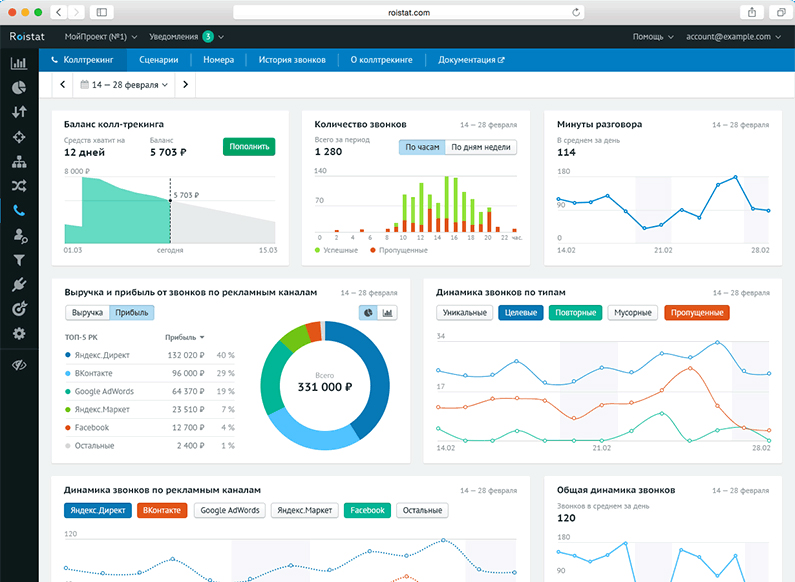Open the settings gear in sidebar

coord(18,333)
